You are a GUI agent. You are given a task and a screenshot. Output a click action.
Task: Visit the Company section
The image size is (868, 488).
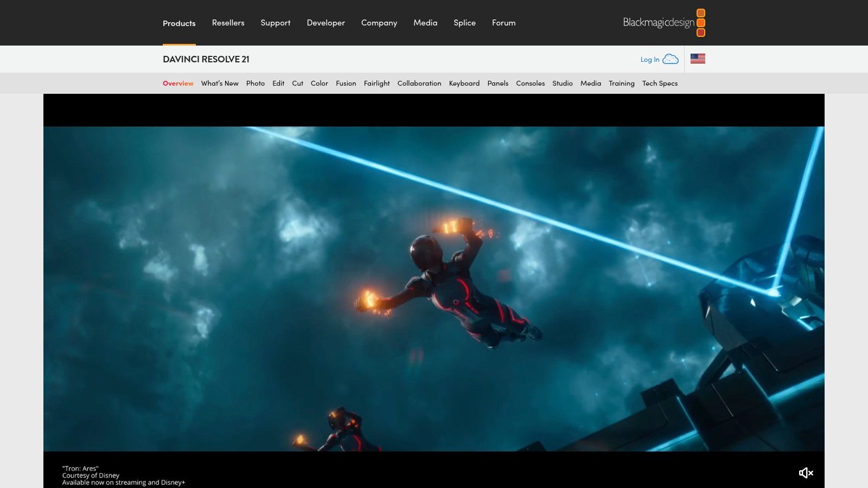click(379, 23)
